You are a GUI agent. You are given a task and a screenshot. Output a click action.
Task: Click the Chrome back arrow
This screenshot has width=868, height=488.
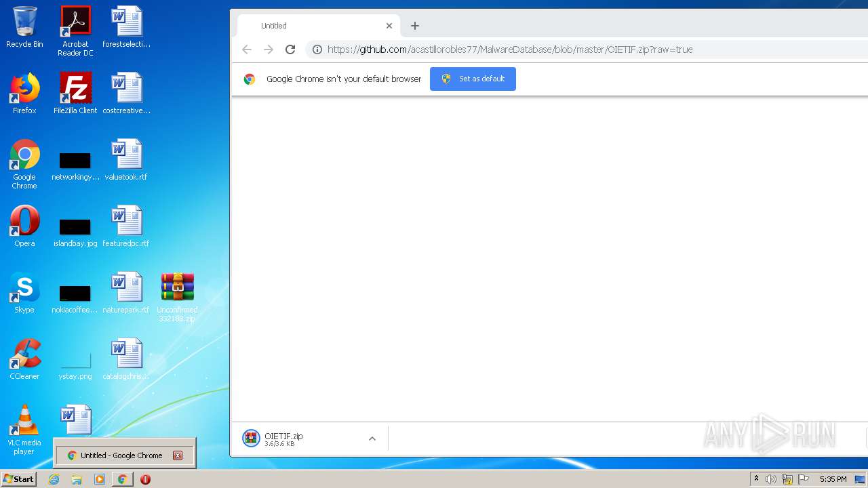coord(247,49)
